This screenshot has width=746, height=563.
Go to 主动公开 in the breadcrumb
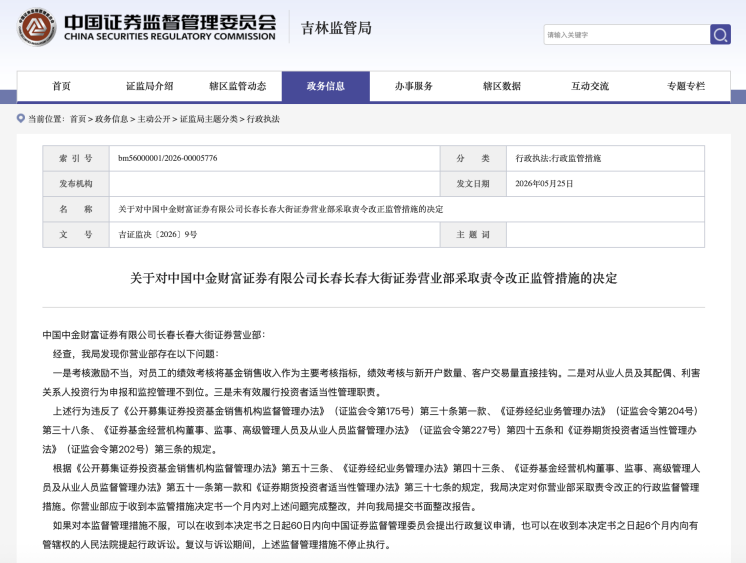coord(154,119)
